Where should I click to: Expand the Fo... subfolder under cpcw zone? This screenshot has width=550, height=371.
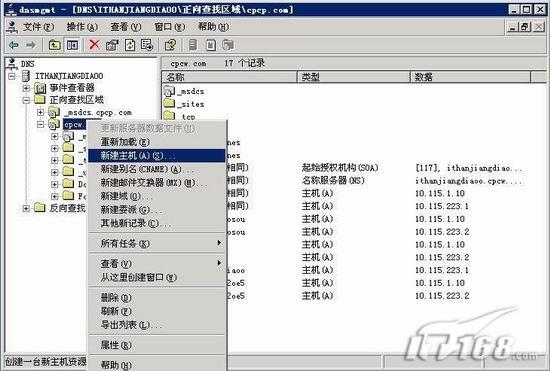coord(55,196)
